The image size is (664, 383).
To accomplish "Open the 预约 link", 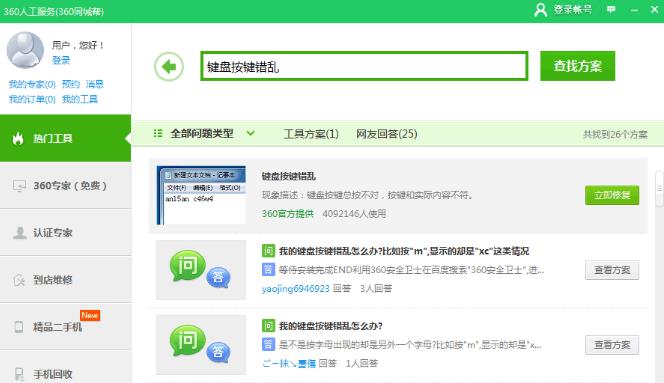I will (x=71, y=84).
